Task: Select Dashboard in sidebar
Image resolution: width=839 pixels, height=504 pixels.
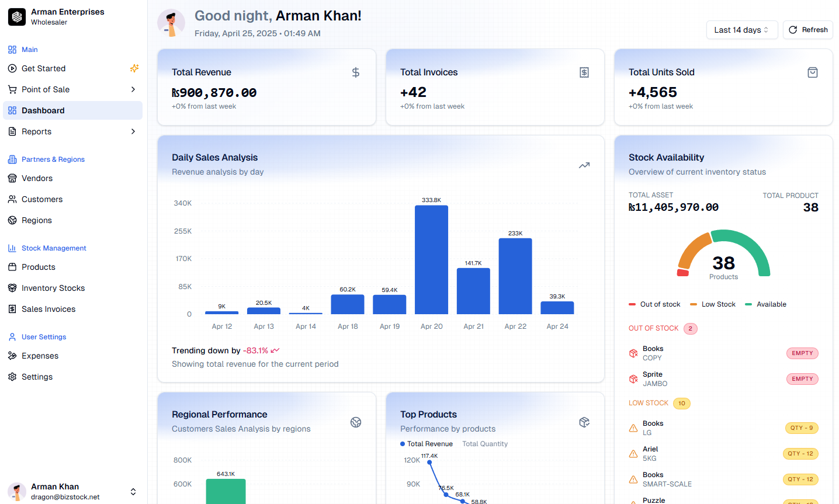Action: coord(72,110)
